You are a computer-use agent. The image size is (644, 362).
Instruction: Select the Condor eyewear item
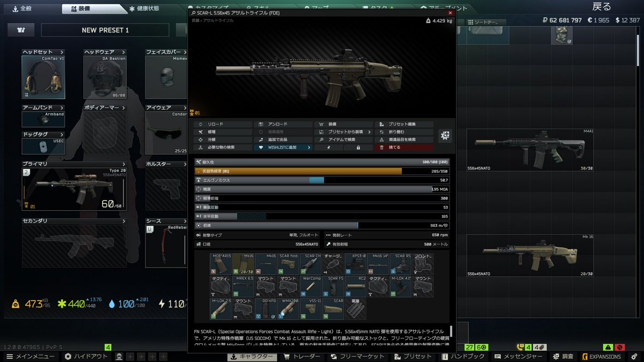[x=167, y=132]
